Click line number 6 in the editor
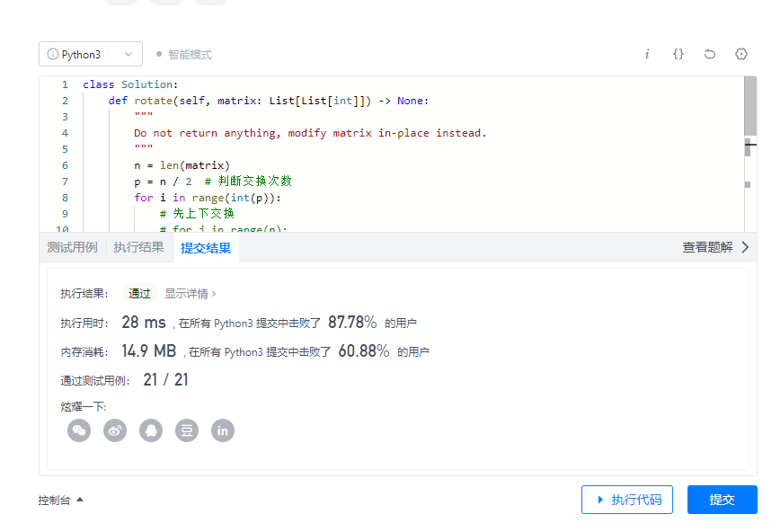 (x=65, y=165)
